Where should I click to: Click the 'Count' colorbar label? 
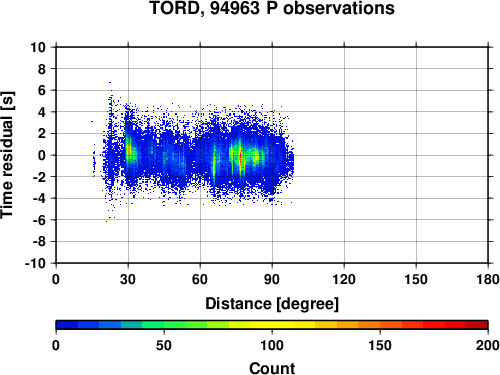pyautogui.click(x=272, y=368)
